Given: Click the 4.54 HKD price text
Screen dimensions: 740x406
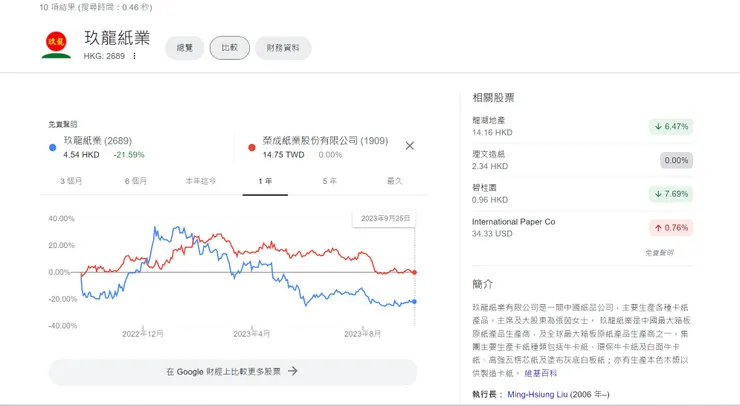Looking at the screenshot, I should click(x=81, y=155).
